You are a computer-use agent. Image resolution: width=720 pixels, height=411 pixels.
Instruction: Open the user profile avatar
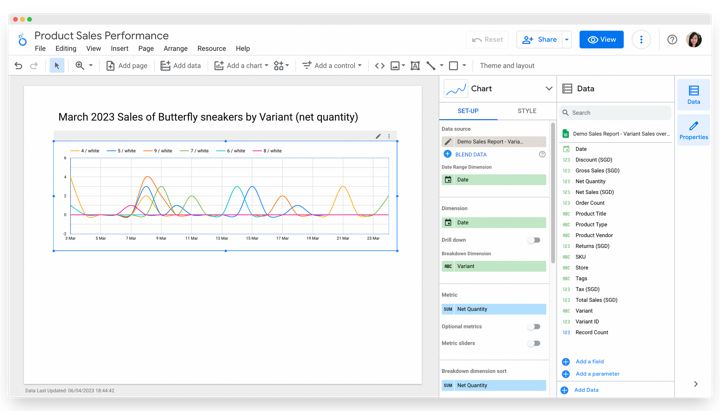pos(694,39)
